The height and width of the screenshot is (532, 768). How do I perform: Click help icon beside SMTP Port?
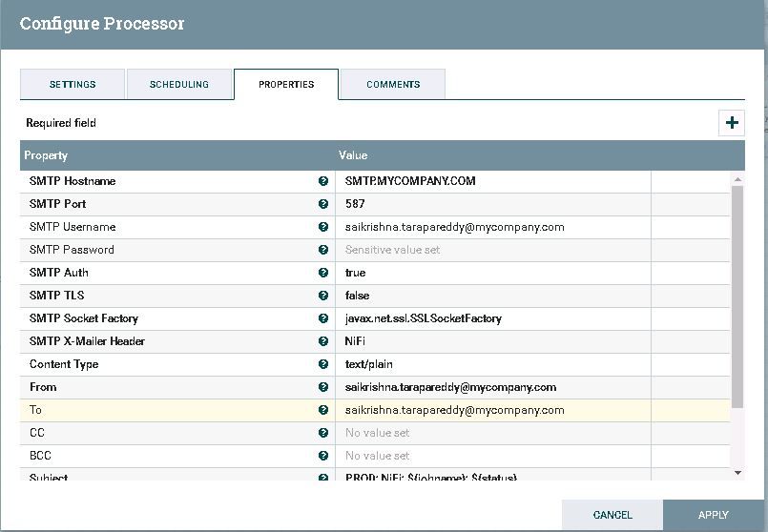point(323,204)
